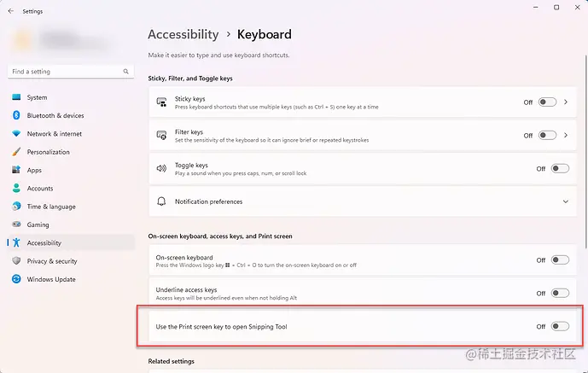Click the search magnifier icon
The image size is (588, 373).
coord(126,71)
